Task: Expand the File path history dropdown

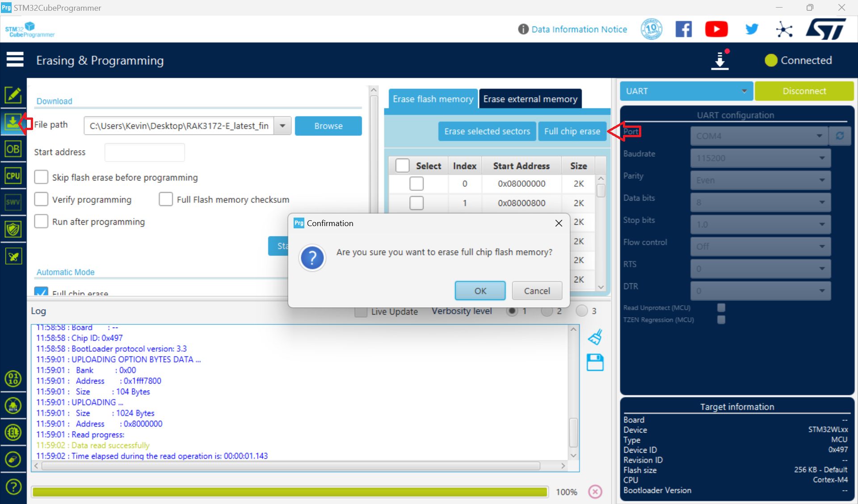Action: (282, 126)
